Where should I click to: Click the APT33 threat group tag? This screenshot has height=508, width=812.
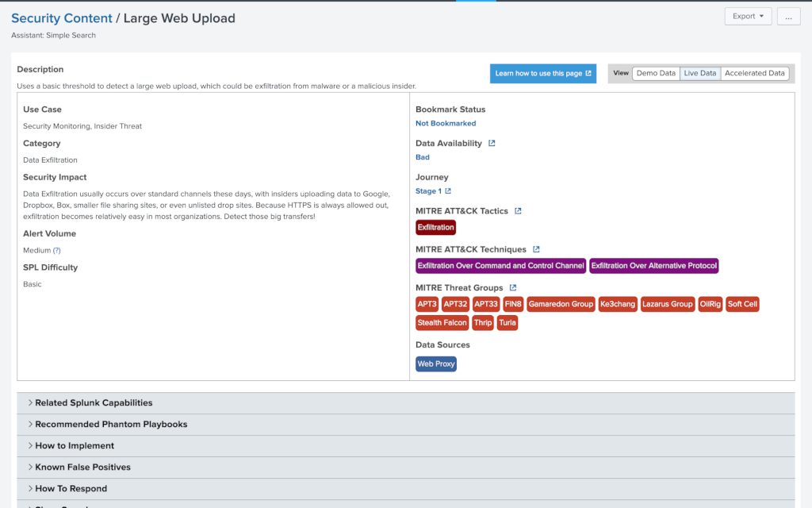[486, 304]
